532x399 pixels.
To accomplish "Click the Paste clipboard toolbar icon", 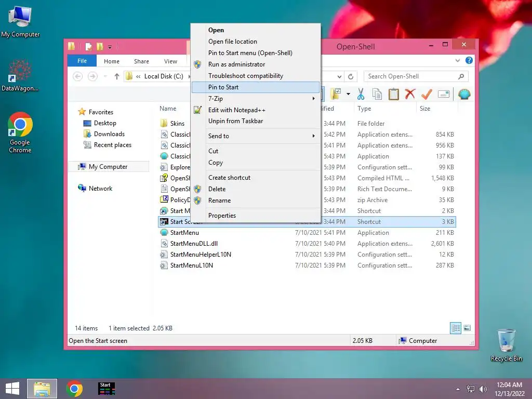I will [394, 94].
